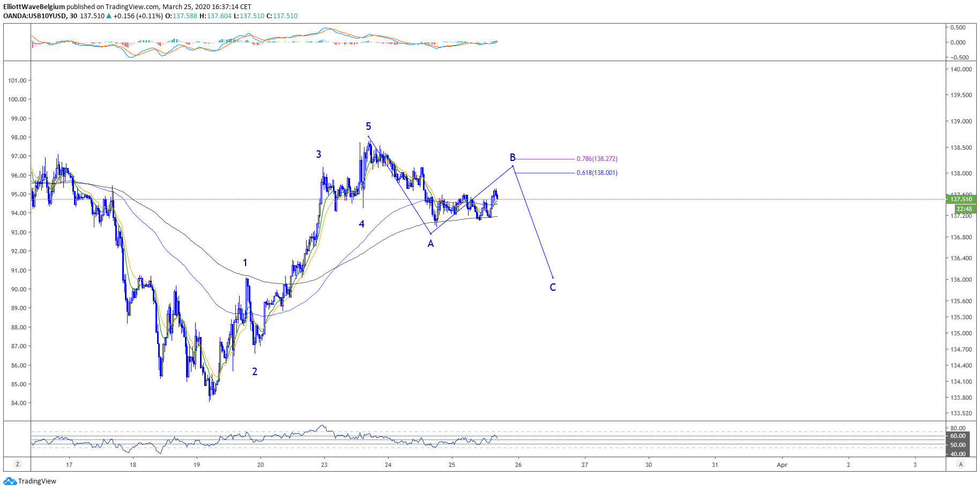Click the 60.00 RSI level label
This screenshot has width=980, height=491.
pyautogui.click(x=958, y=436)
